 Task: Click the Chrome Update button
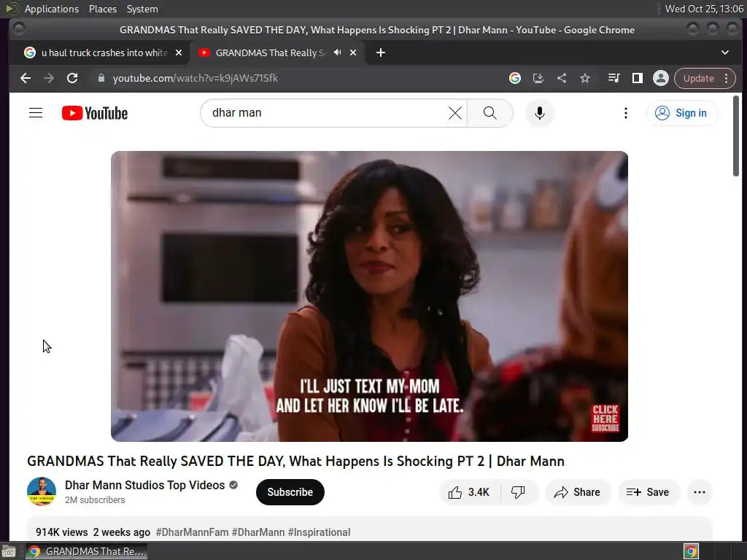[699, 78]
